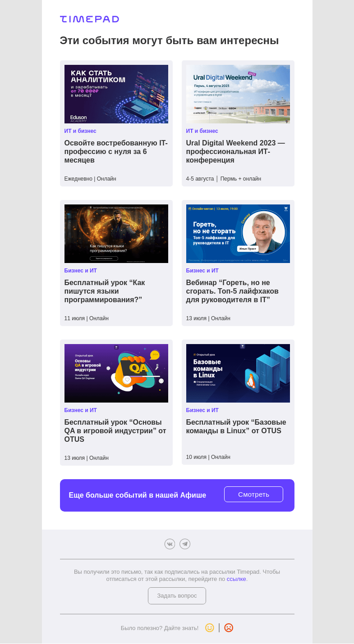
Task: Click the Смотреть button
Action: (x=253, y=494)
